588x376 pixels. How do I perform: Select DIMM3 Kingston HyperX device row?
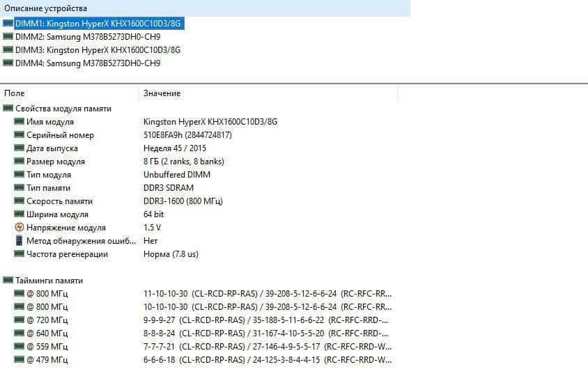tap(98, 50)
